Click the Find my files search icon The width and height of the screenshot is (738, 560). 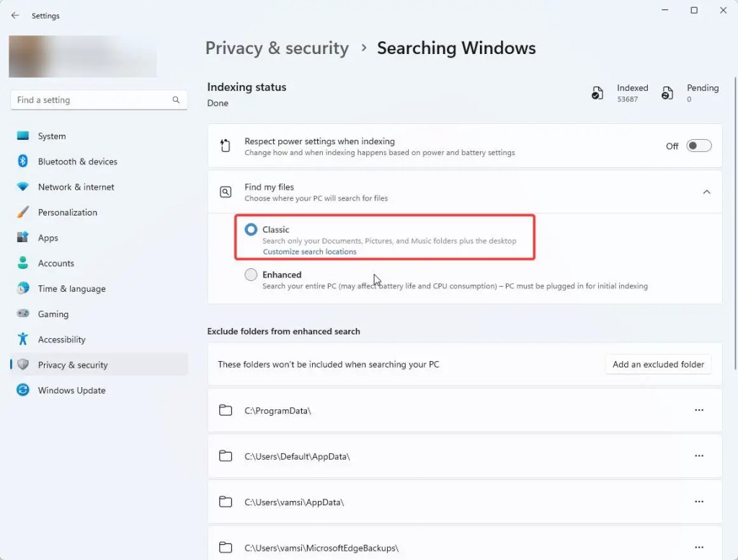click(226, 192)
